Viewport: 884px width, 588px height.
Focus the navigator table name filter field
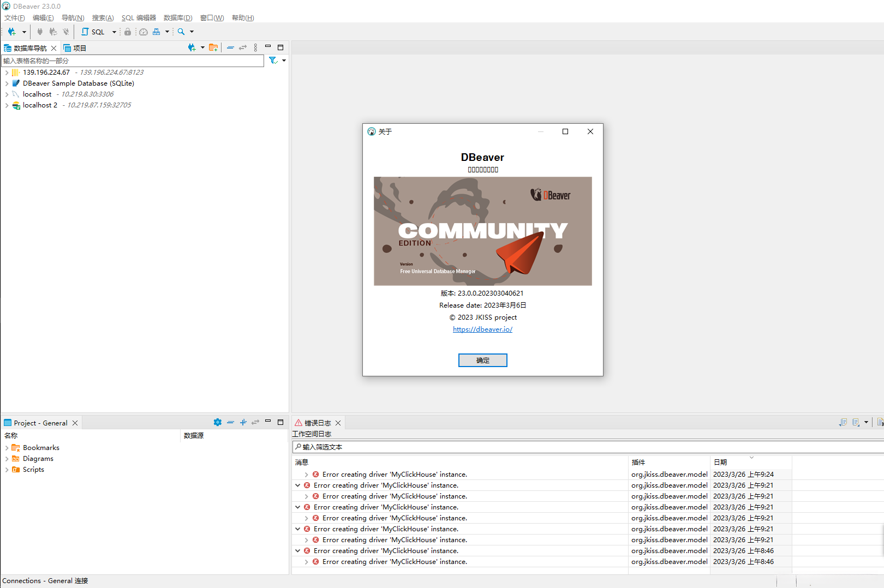[133, 61]
